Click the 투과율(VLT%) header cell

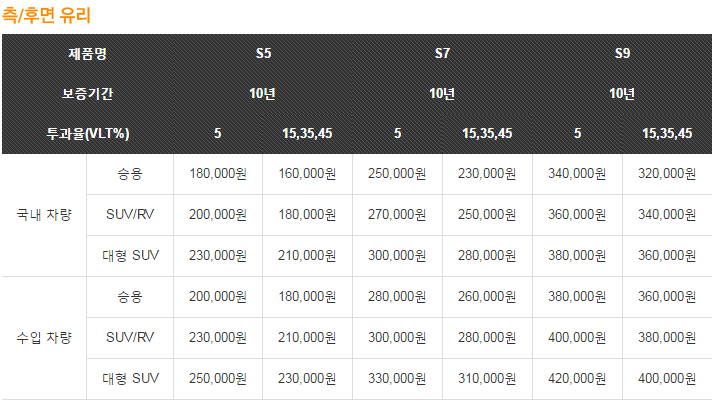(87, 133)
